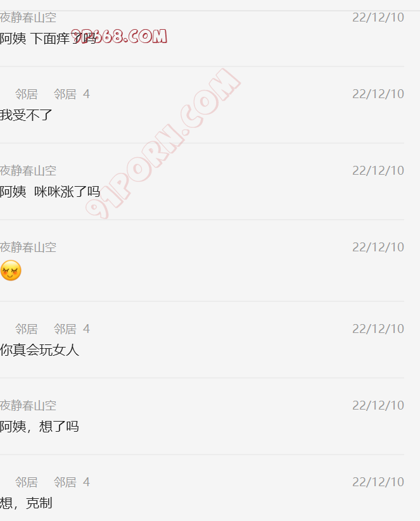Open 夜静春山空 profile above the emoji message
The image size is (420, 521).
click(29, 248)
